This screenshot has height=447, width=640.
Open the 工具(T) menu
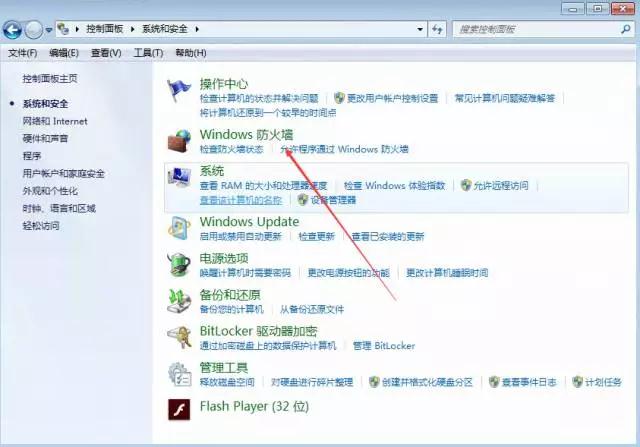[148, 53]
